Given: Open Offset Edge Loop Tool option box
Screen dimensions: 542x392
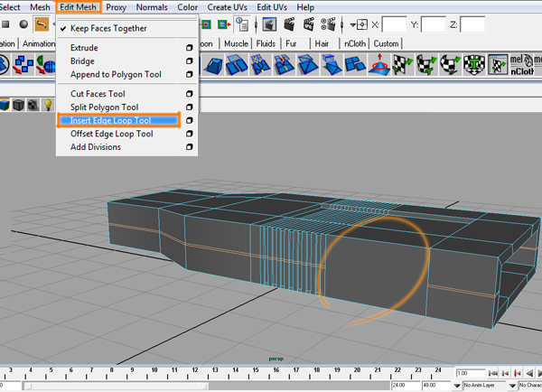Looking at the screenshot, I should coord(189,134).
